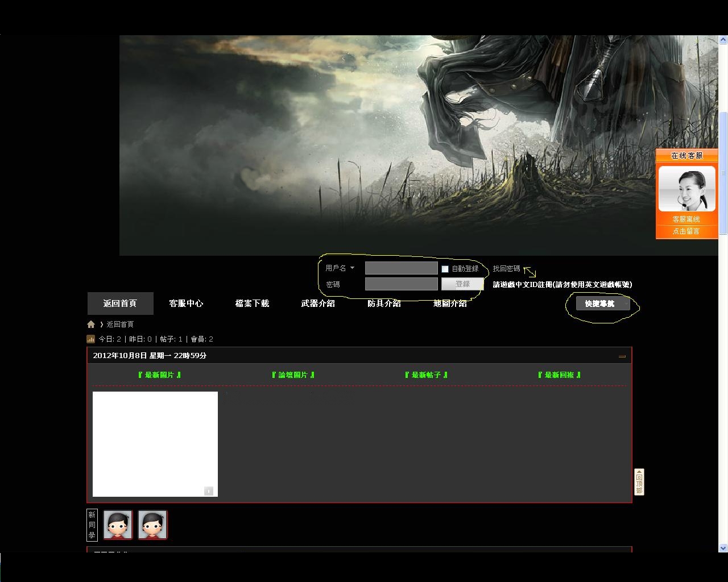Image resolution: width=728 pixels, height=582 pixels.
Task: Click the 回顶部 back-to-top button
Action: (639, 482)
